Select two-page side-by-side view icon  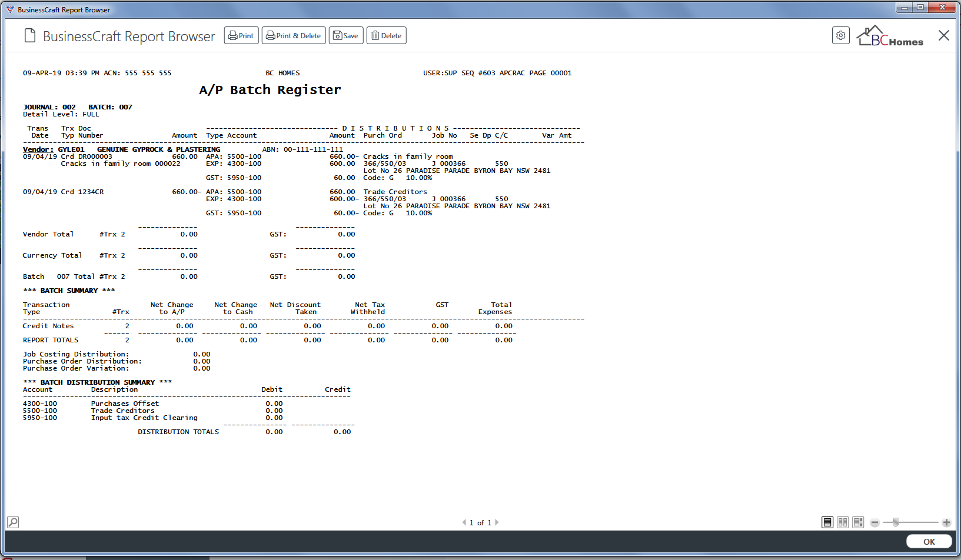(x=843, y=522)
